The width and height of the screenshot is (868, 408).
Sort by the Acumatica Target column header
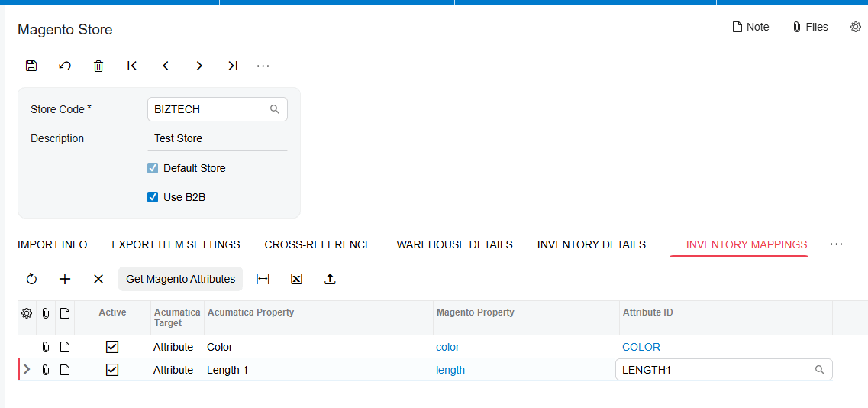[177, 318]
